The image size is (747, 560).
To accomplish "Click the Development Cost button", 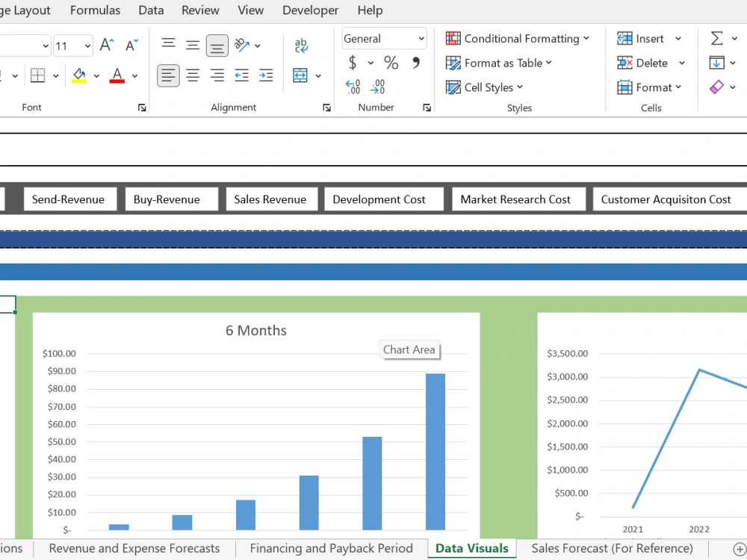I will (384, 199).
